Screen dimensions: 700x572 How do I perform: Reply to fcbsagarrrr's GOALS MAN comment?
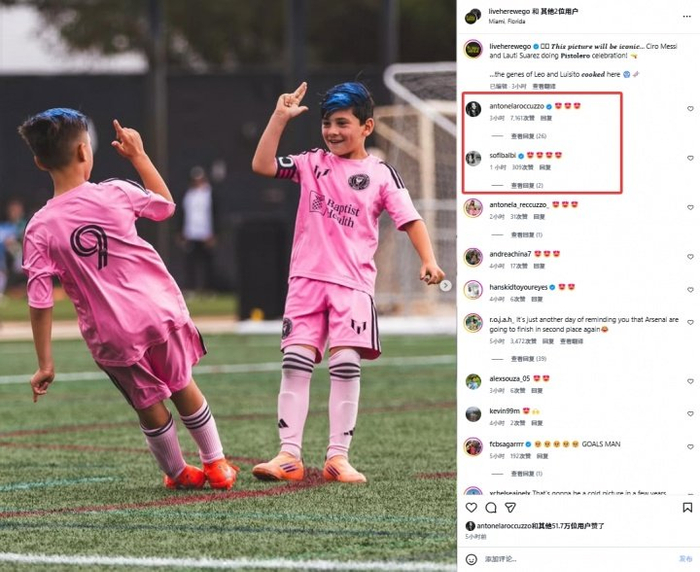point(542,456)
